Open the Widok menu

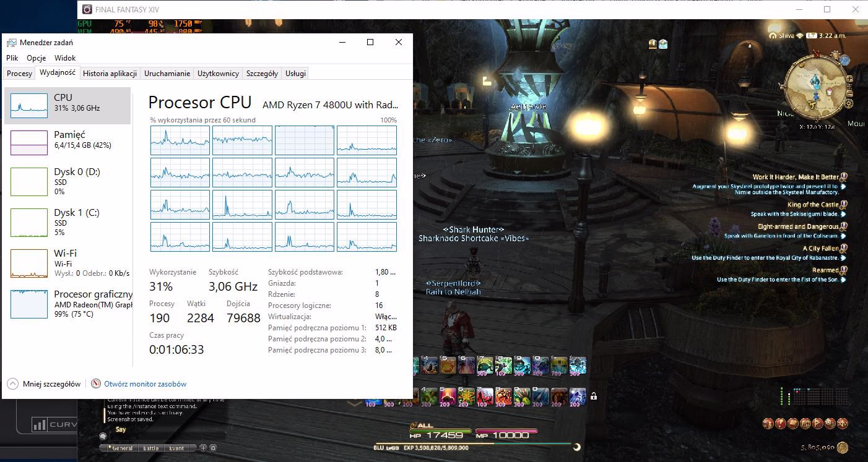[65, 58]
